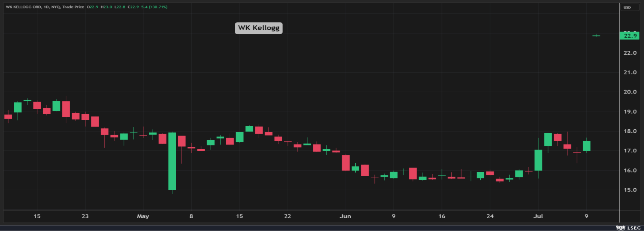This screenshot has width=644, height=231.
Task: Change the 1D interval in header
Action: 46,7
